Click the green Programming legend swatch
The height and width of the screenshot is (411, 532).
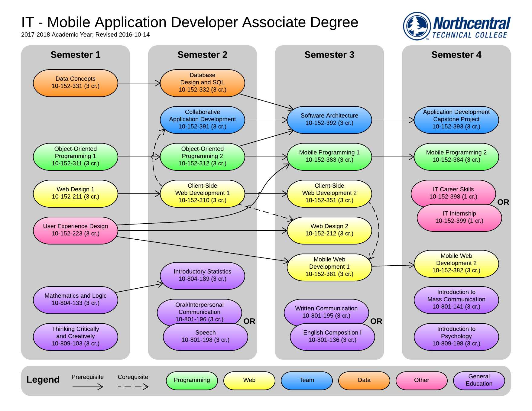pyautogui.click(x=192, y=380)
